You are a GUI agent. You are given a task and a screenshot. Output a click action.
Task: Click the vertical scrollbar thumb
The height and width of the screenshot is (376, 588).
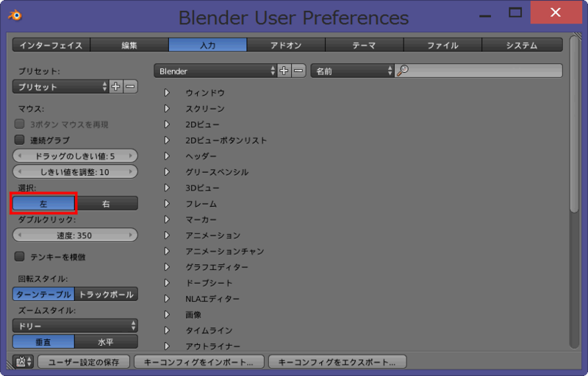point(574,124)
